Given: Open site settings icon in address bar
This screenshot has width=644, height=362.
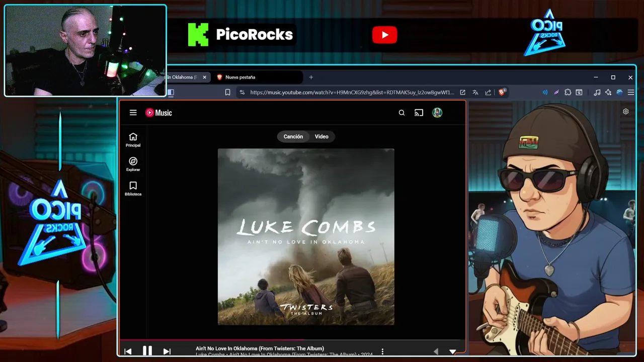Looking at the screenshot, I should pyautogui.click(x=242, y=92).
